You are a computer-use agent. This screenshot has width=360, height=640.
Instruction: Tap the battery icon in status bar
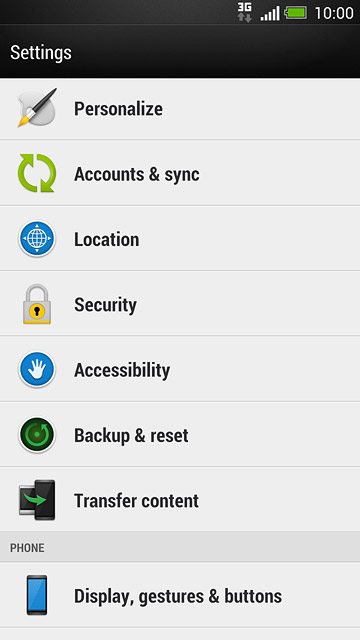click(x=296, y=13)
